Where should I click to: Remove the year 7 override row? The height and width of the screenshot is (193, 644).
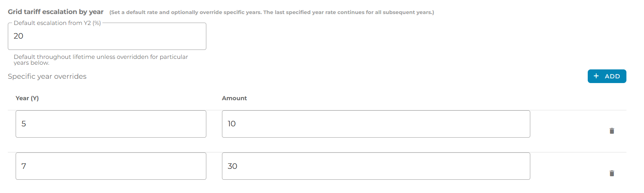click(x=612, y=174)
